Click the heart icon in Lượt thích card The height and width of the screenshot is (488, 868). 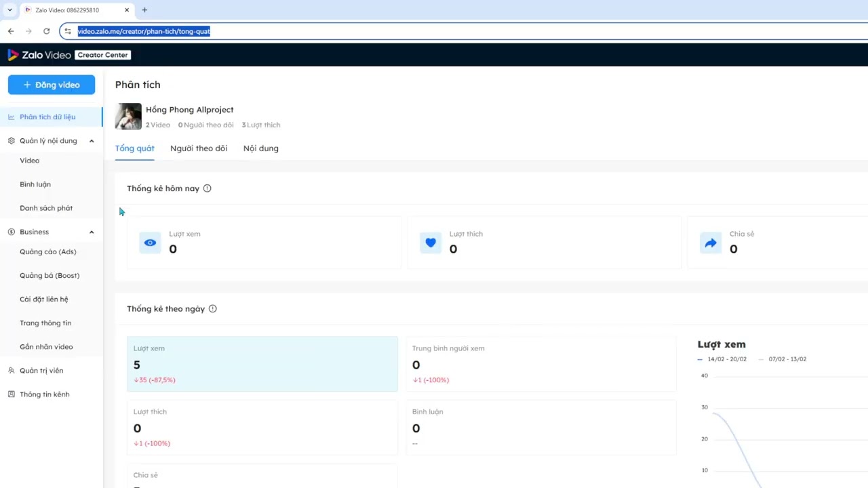[x=430, y=243]
